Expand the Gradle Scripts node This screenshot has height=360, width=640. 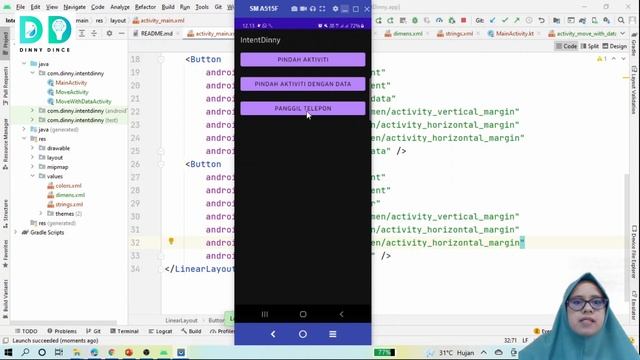click(16, 232)
